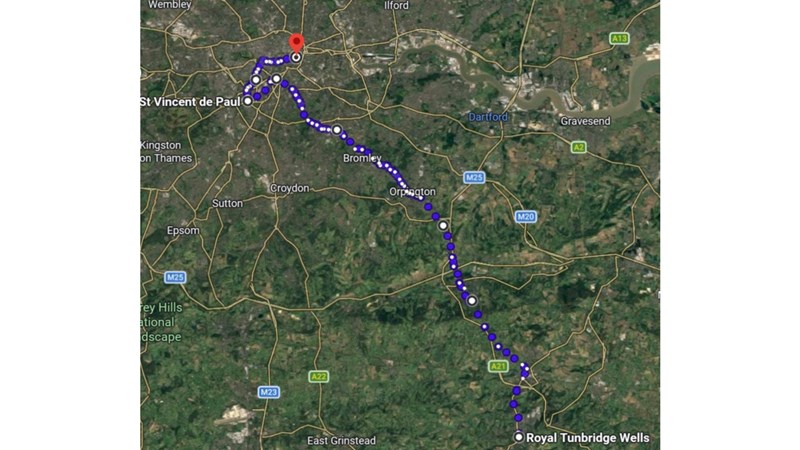Click the Bromley place label
This screenshot has width=800, height=450.
(x=362, y=158)
